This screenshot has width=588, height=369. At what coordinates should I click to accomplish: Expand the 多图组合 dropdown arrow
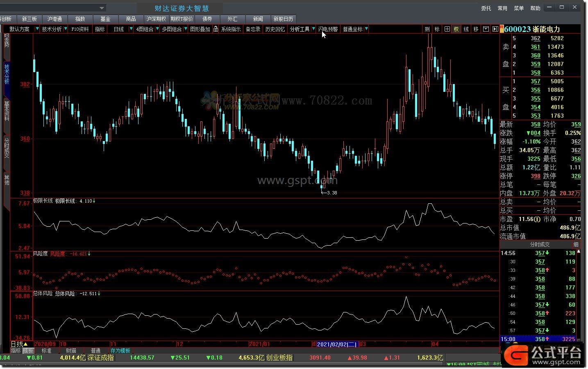[186, 29]
